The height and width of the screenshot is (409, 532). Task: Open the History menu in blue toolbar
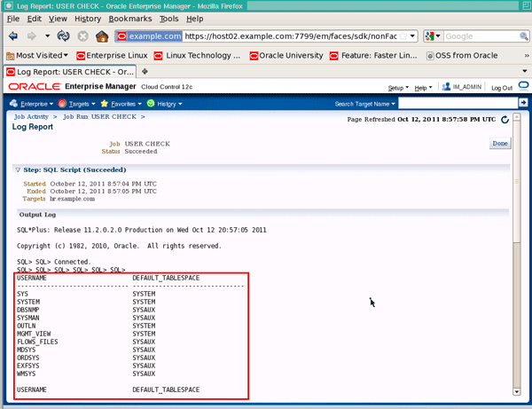pos(165,104)
